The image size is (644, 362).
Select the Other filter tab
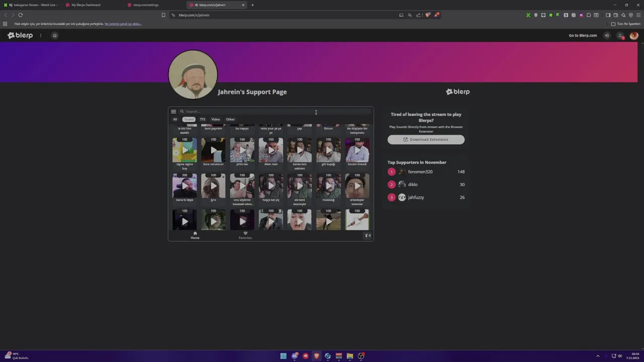coord(230,120)
